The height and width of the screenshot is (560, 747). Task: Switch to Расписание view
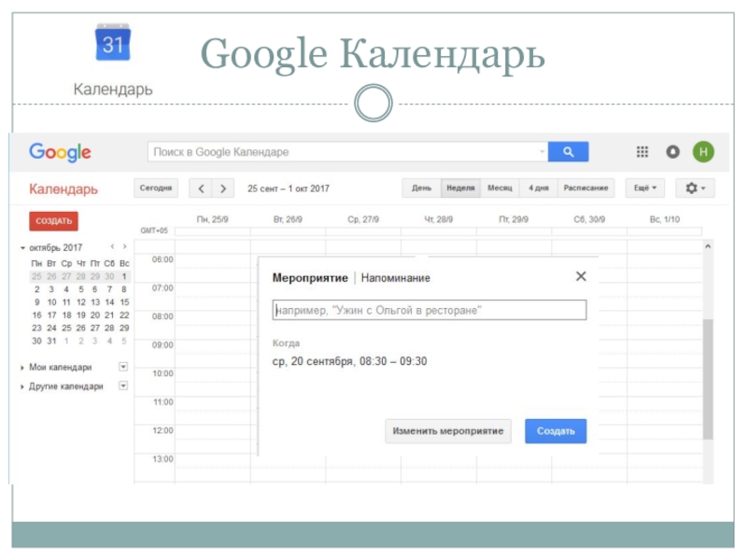(x=586, y=189)
